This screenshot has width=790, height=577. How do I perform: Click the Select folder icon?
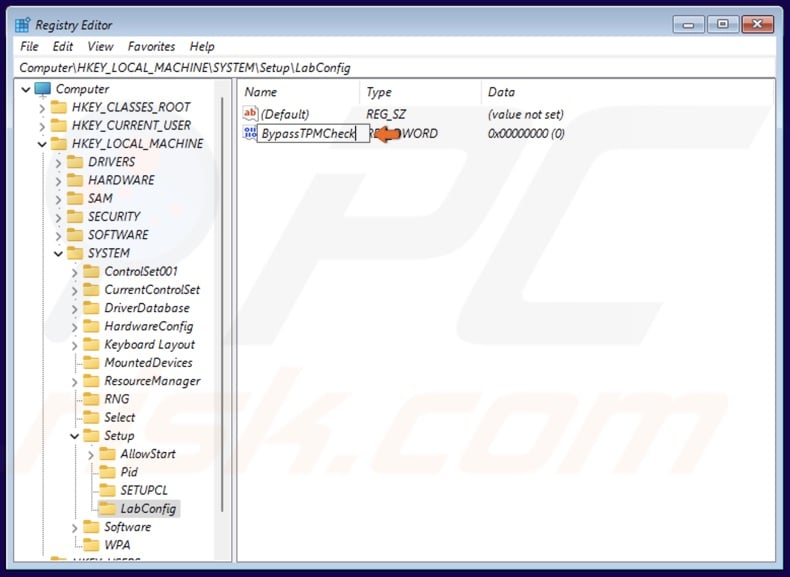pos(91,417)
